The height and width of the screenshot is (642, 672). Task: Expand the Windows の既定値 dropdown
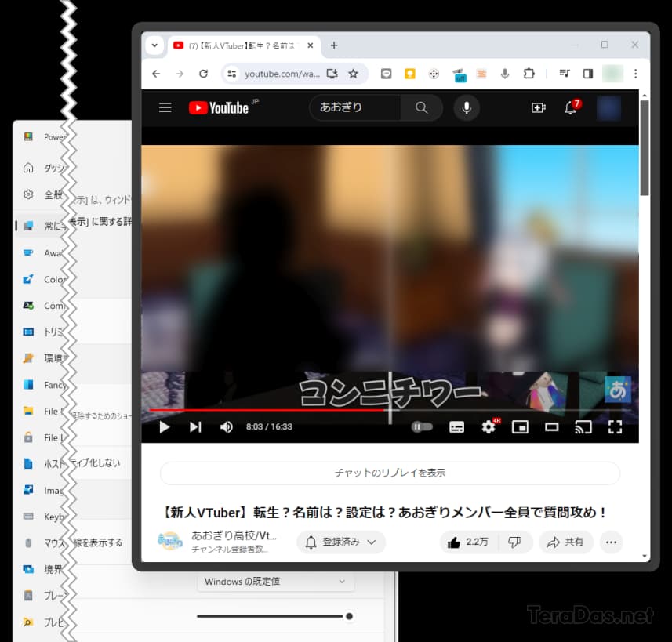(275, 582)
